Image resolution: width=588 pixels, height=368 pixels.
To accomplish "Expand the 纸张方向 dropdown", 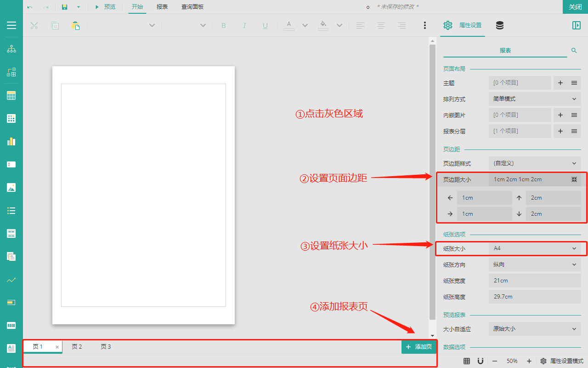I will coord(535,264).
